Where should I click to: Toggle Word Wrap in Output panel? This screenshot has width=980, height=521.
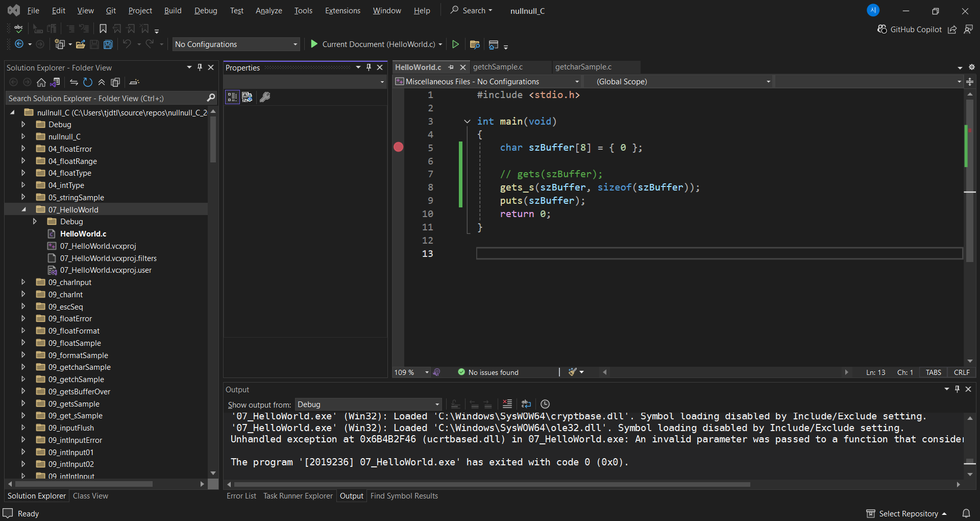[526, 404]
